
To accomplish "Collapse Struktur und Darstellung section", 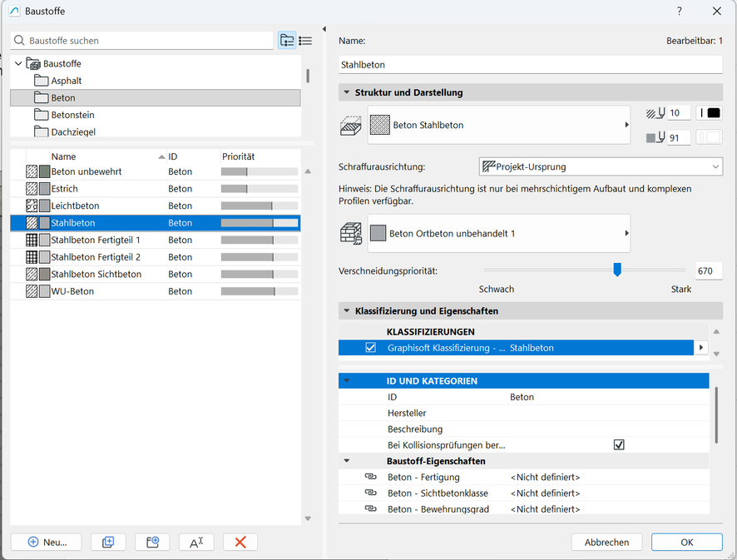I will click(347, 92).
